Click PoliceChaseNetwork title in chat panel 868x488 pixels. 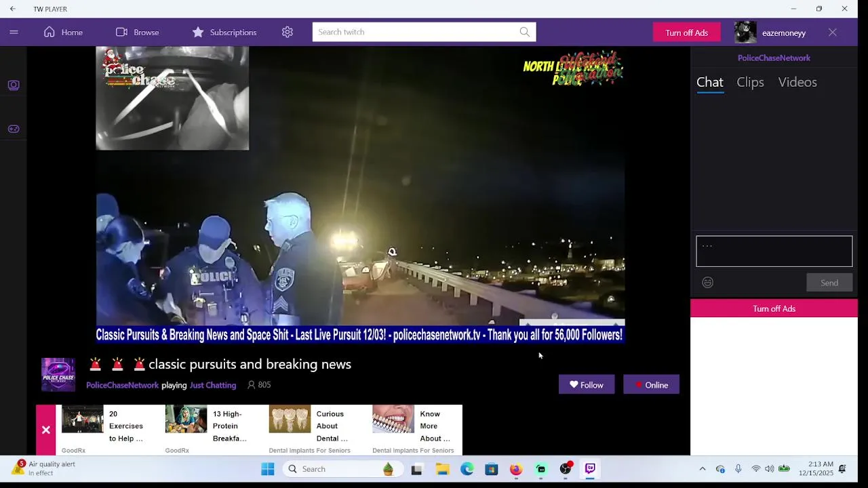click(x=774, y=58)
